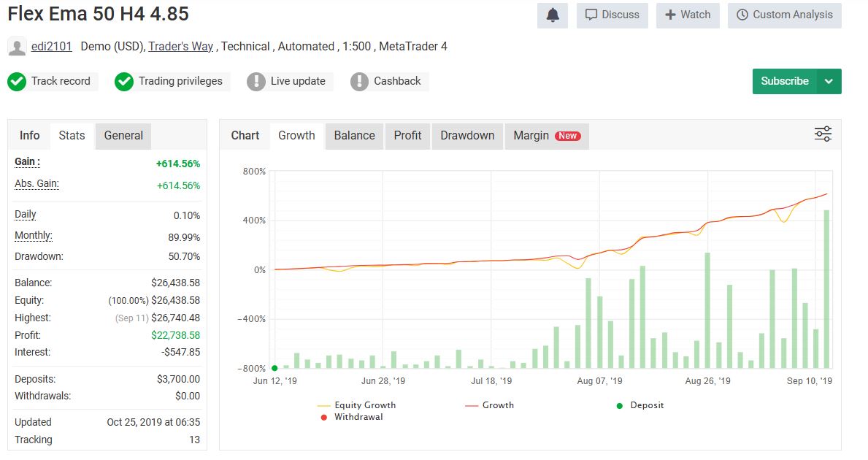Click the Track record verified checkmark

point(16,81)
